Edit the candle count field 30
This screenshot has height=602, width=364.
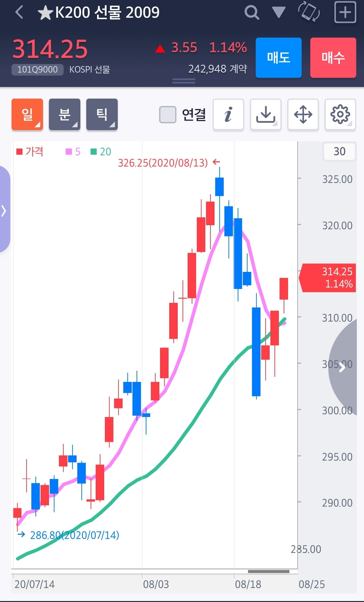pyautogui.click(x=339, y=151)
